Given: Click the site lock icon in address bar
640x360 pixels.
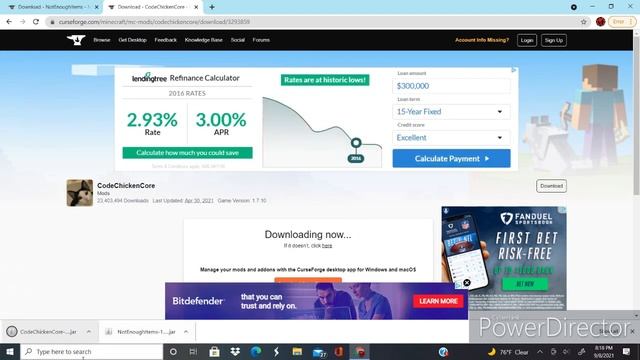Looking at the screenshot, I should [52, 22].
